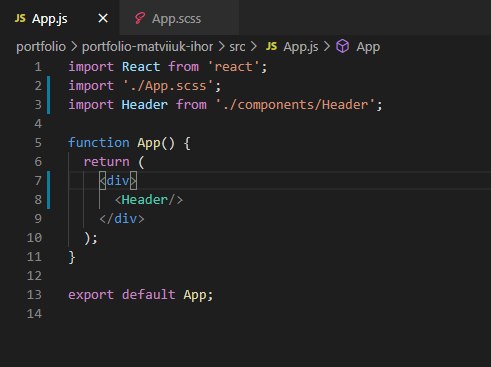This screenshot has height=367, width=491.
Task: Click 'export default App;' on line 13
Action: (140, 295)
